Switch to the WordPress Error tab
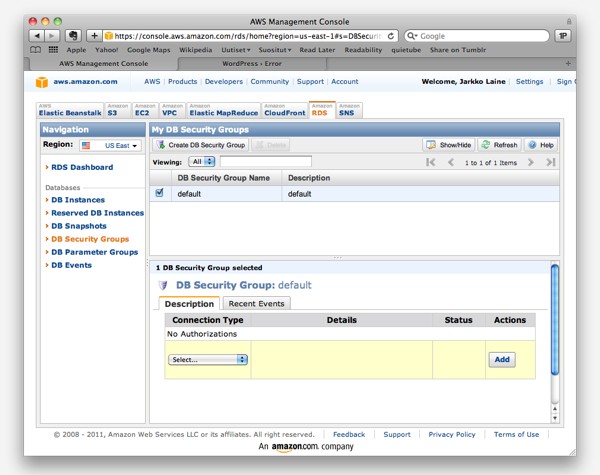 [x=252, y=64]
